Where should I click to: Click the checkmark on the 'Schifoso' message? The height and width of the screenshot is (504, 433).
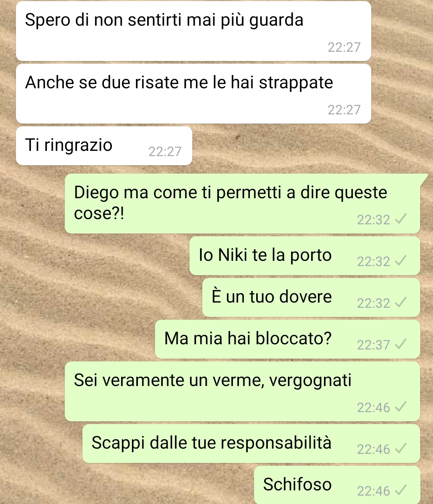tap(401, 490)
